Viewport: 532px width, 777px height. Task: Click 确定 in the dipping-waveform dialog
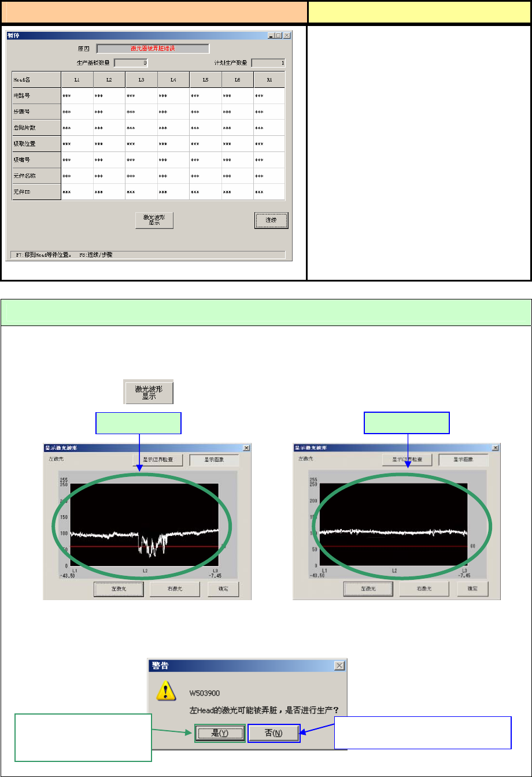point(223,589)
